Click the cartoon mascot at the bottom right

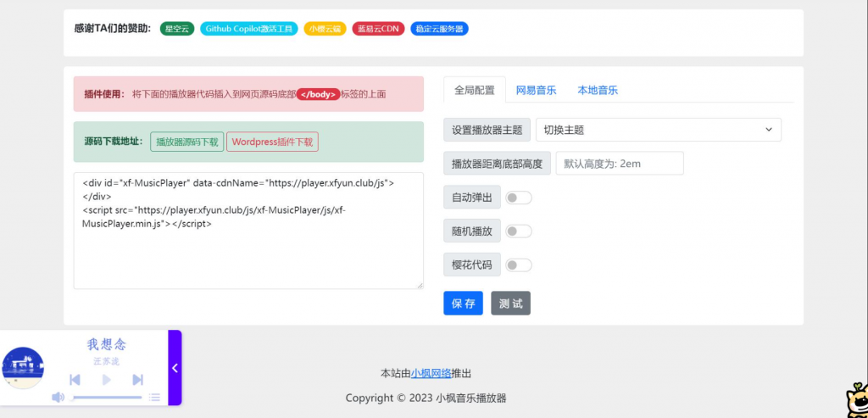coord(857,399)
